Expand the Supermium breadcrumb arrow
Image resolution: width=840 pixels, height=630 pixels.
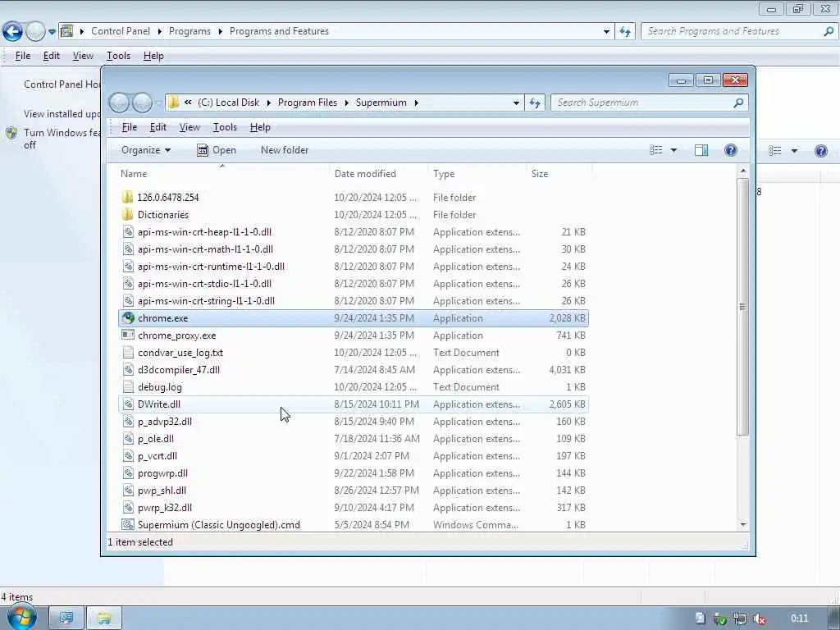(416, 103)
